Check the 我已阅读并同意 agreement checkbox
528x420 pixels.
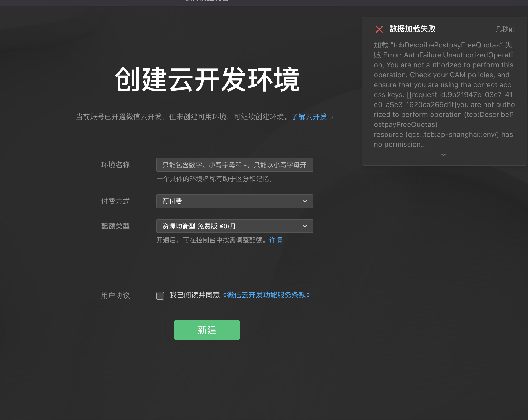[160, 296]
